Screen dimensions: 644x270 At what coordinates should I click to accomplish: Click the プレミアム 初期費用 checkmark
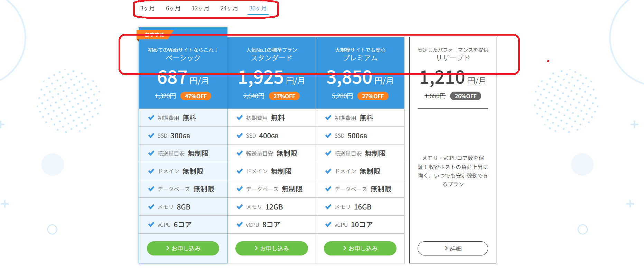point(328,118)
